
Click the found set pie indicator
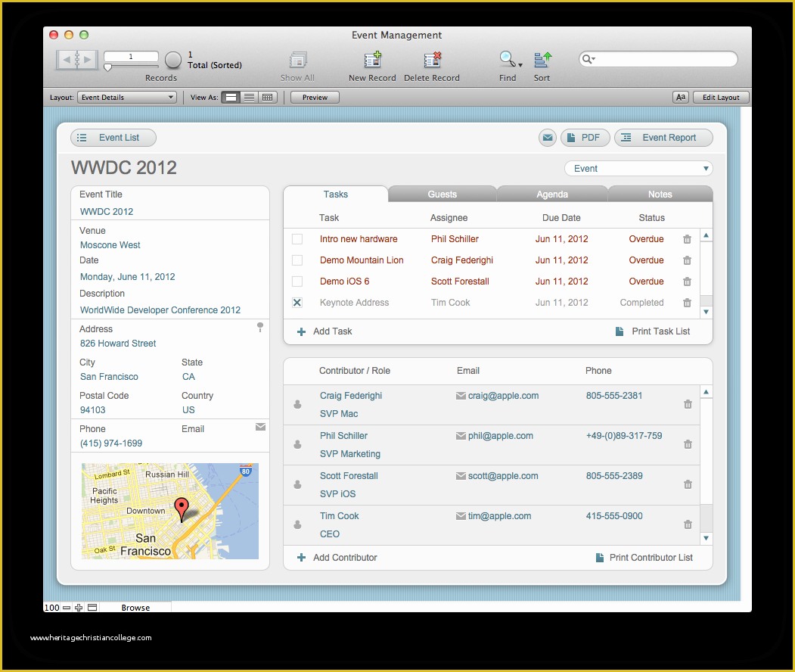173,60
